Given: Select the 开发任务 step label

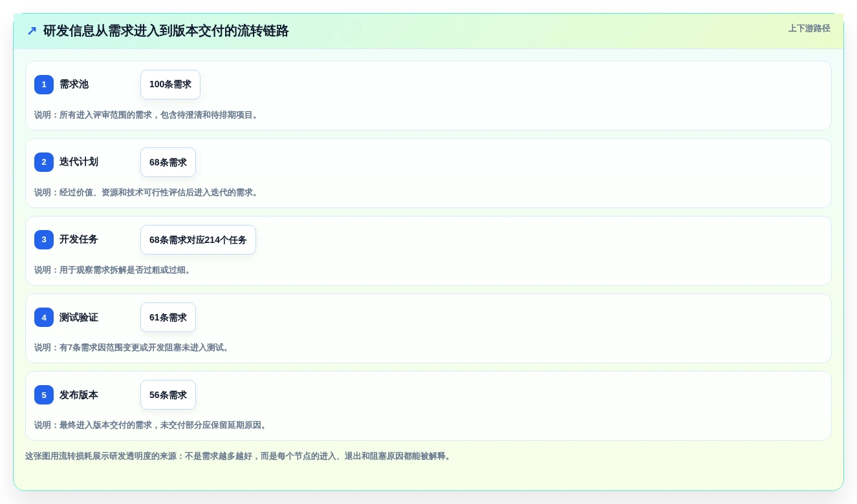Looking at the screenshot, I should point(79,240).
